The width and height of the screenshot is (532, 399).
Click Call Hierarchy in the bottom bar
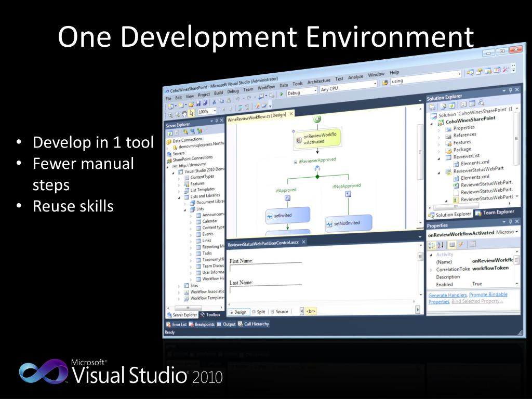click(x=254, y=324)
